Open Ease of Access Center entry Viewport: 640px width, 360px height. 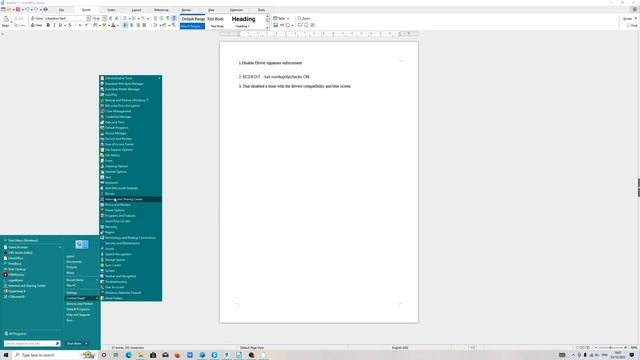(x=131, y=144)
